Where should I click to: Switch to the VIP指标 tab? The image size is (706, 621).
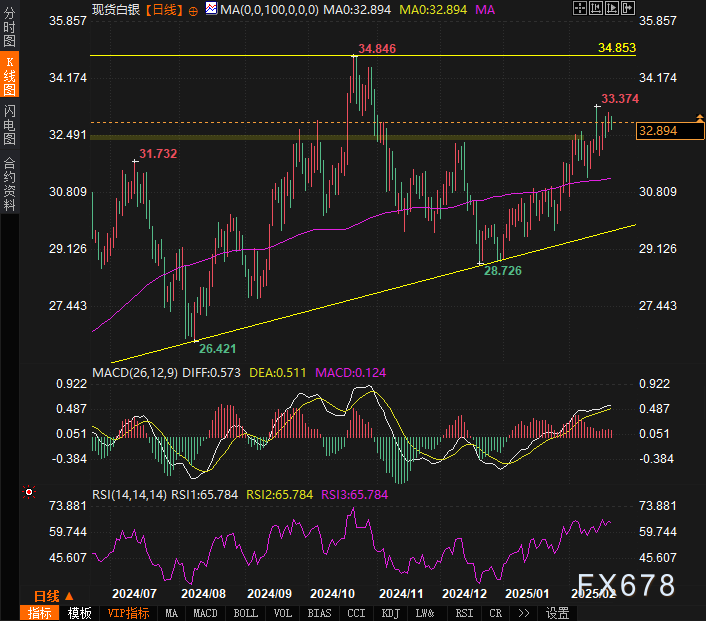(x=128, y=613)
